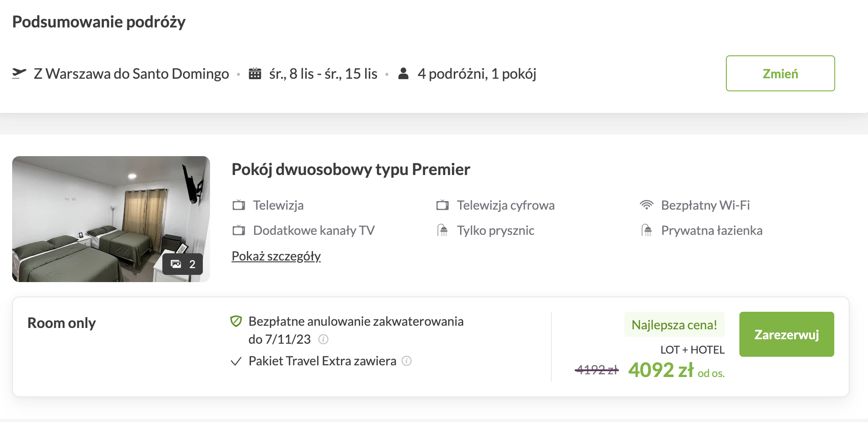Click the Pokój dwuosobowy typu Premier heading
Viewport: 868px width, 422px height.
tap(351, 170)
